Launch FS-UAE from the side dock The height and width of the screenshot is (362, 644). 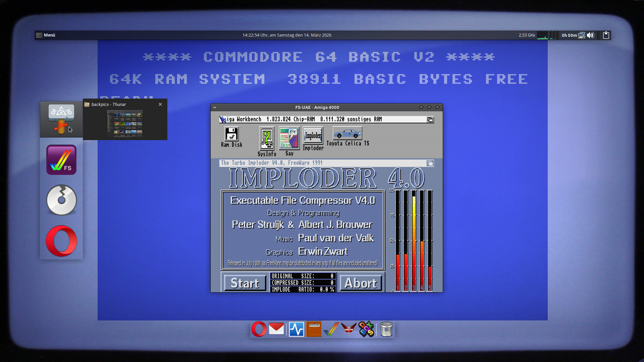tap(61, 160)
